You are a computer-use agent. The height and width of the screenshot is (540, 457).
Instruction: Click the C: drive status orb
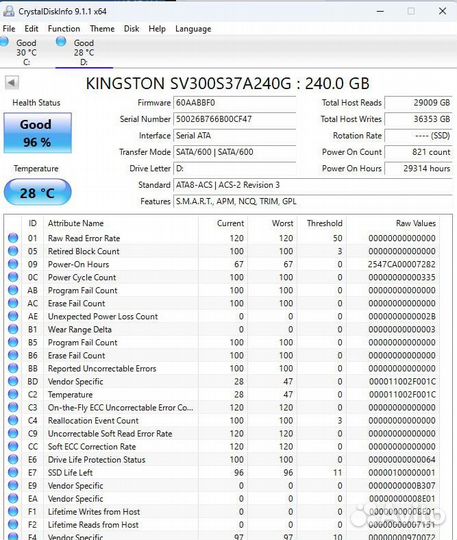pyautogui.click(x=4, y=42)
